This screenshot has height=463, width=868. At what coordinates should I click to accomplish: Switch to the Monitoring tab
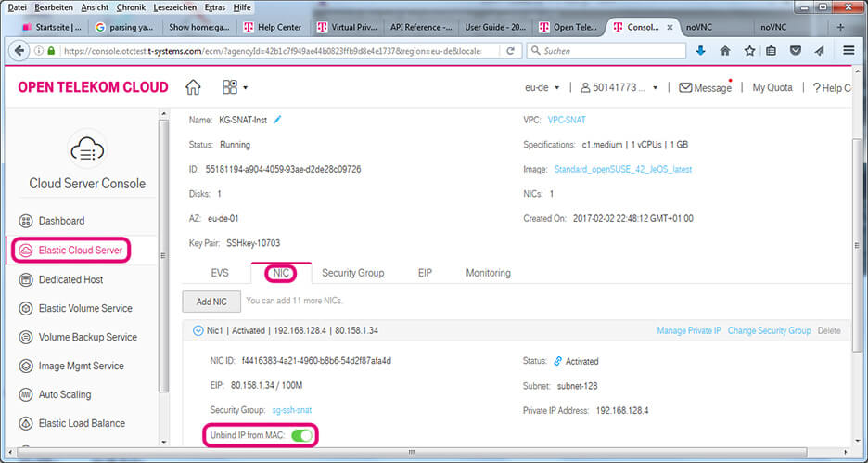488,273
